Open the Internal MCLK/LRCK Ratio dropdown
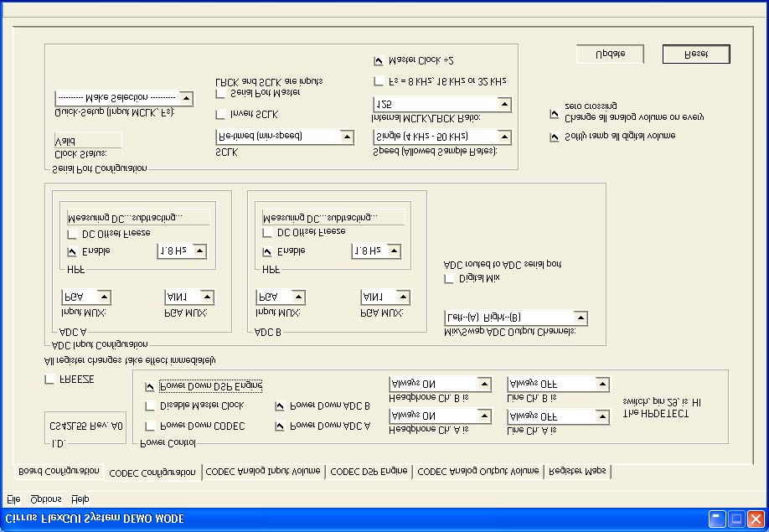The image size is (769, 532). pos(442,103)
